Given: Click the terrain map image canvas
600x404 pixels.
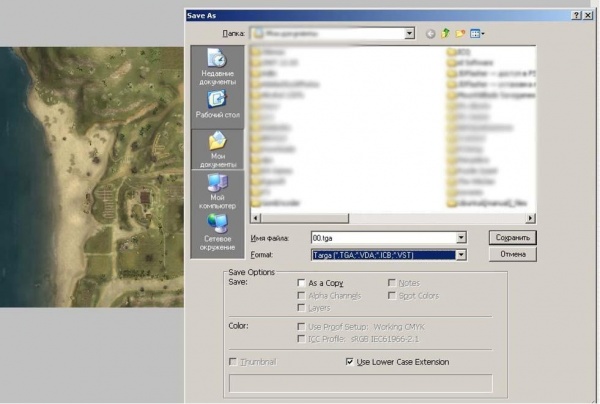Looking at the screenshot, I should click(92, 177).
